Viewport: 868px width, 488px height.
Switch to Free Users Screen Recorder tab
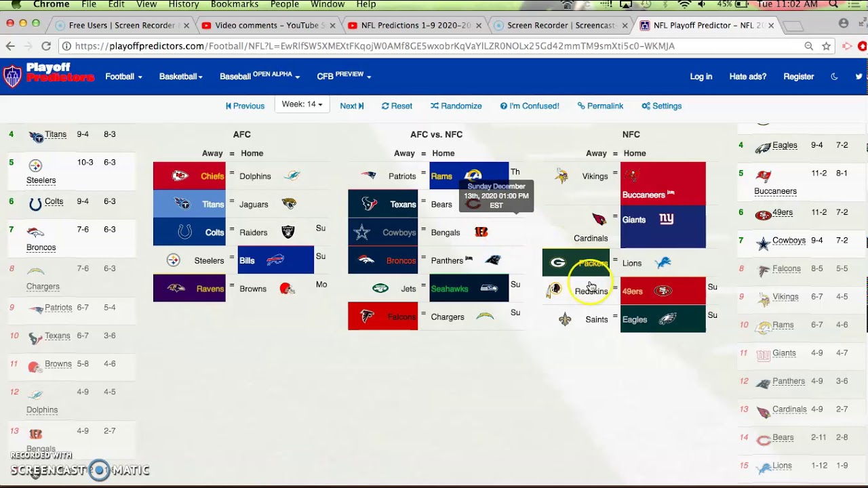coord(122,25)
